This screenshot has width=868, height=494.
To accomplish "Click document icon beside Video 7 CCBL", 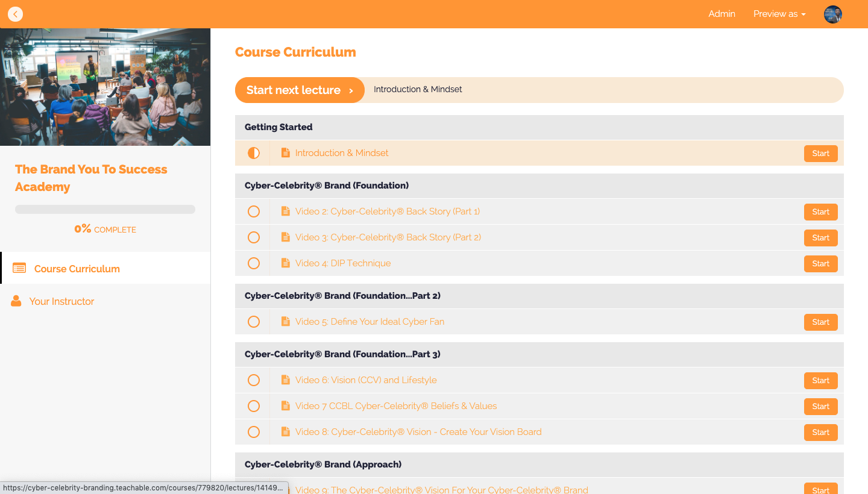I will click(286, 406).
